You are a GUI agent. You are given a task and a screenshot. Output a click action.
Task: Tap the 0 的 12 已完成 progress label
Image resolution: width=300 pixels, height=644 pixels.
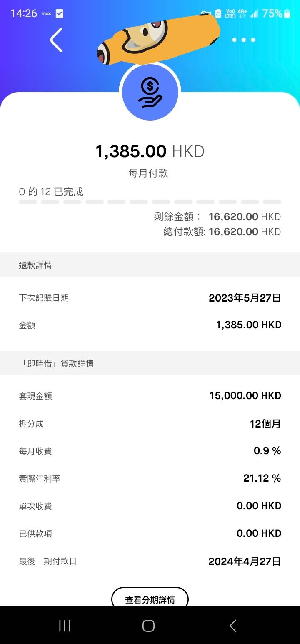(x=51, y=191)
